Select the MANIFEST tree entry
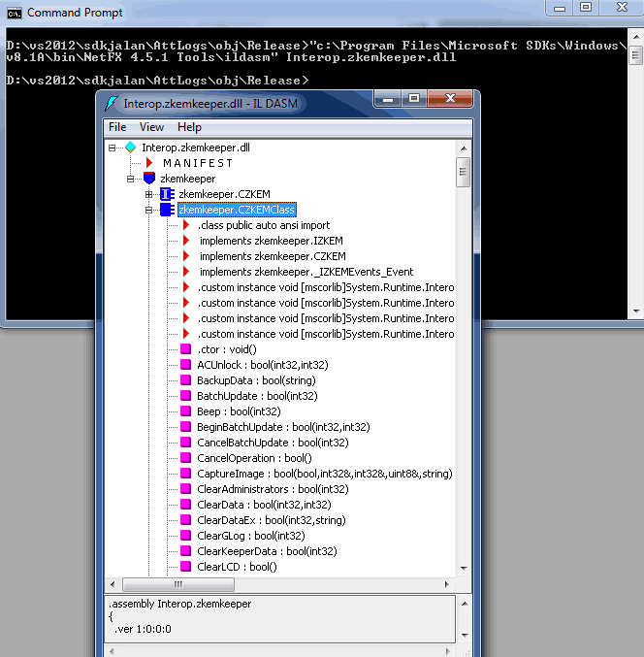This screenshot has height=657, width=644. tap(198, 163)
